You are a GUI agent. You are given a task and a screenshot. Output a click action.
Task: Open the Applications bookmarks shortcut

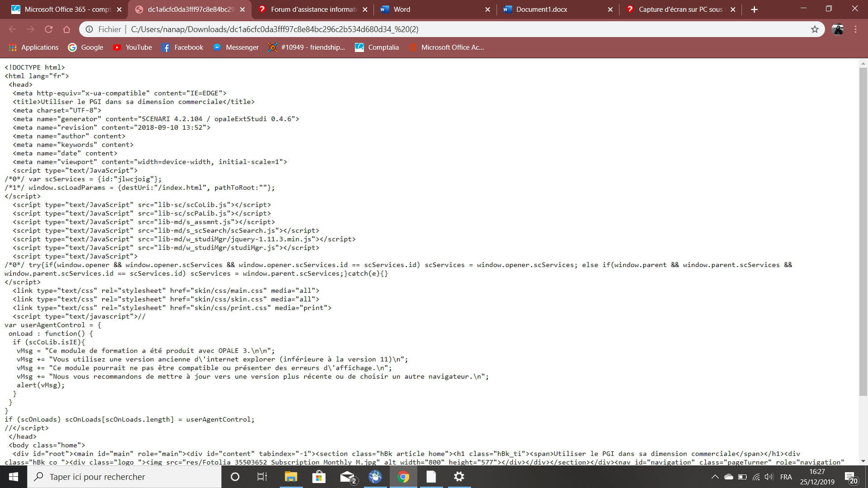point(33,47)
